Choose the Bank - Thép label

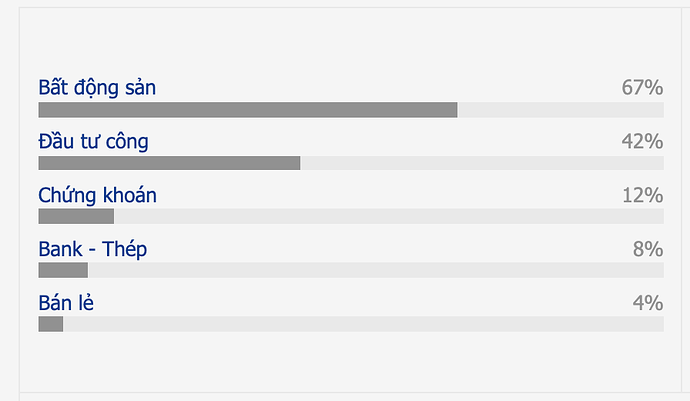[92, 249]
